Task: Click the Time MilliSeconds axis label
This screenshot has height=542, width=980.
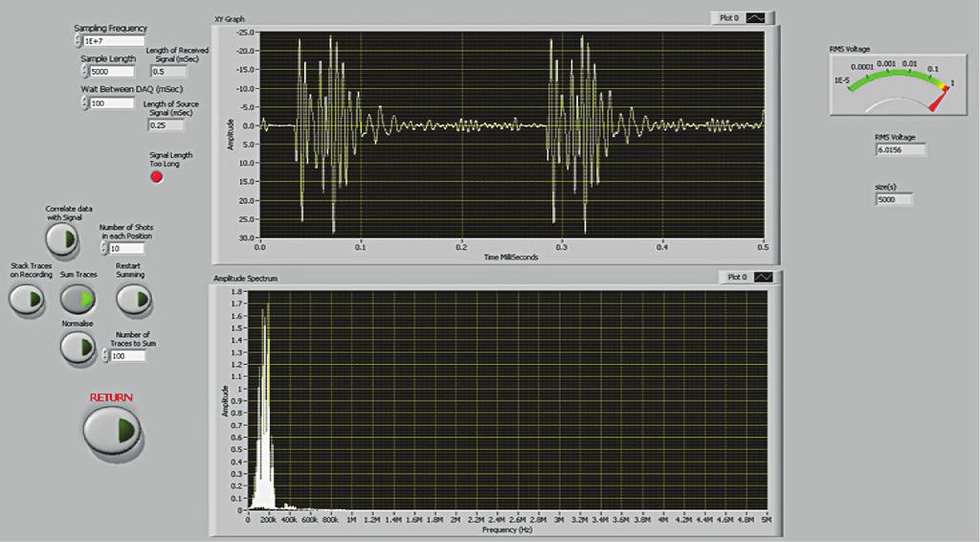Action: point(511,257)
